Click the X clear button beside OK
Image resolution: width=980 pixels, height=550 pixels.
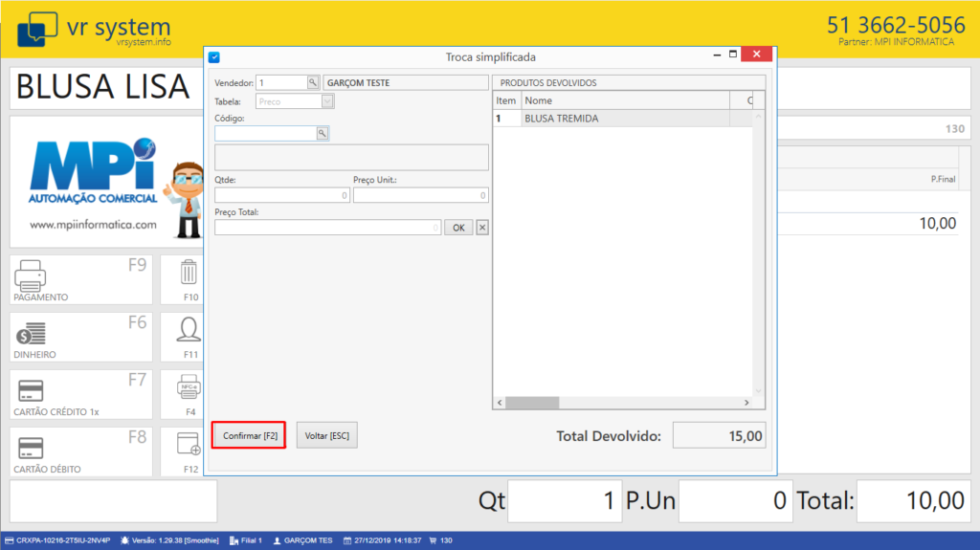click(482, 228)
